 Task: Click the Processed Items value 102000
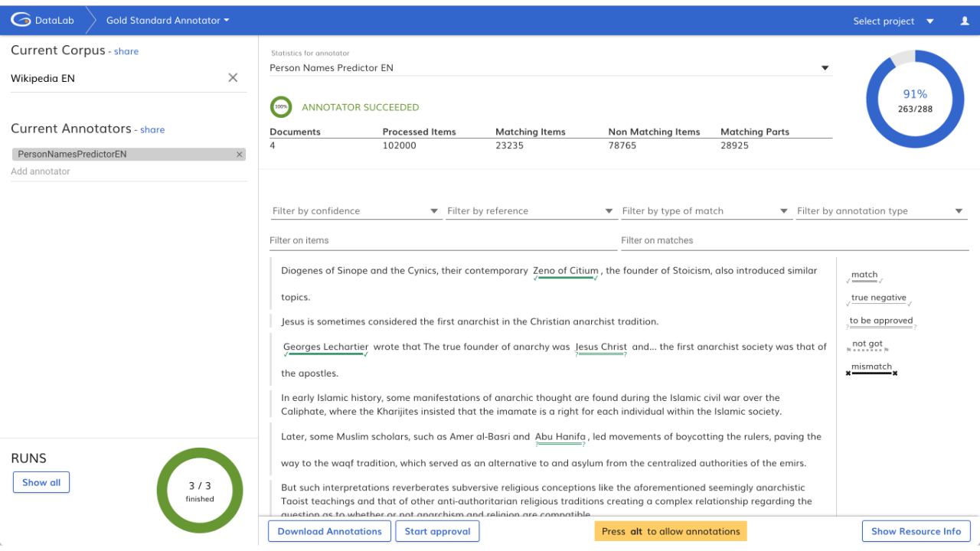[400, 145]
